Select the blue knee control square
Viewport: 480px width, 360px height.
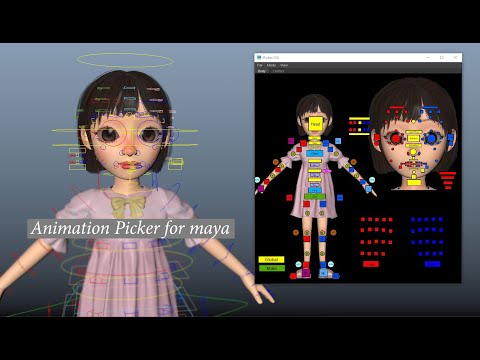pos(323,239)
